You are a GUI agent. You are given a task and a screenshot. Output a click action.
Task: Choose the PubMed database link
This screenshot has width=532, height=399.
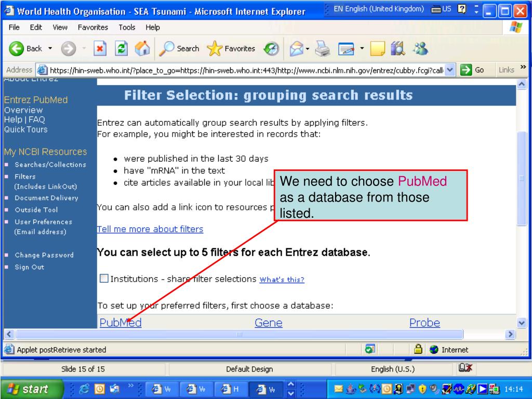(121, 322)
